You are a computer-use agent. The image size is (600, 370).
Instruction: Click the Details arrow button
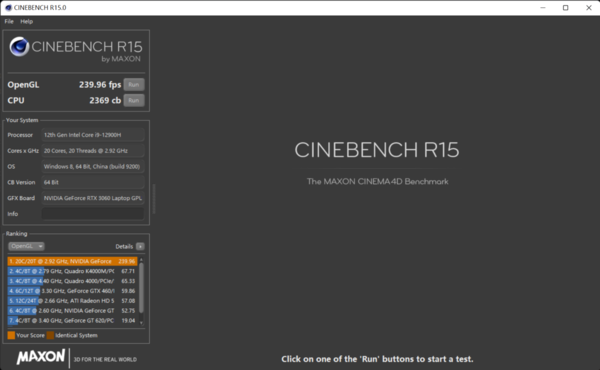[140, 246]
